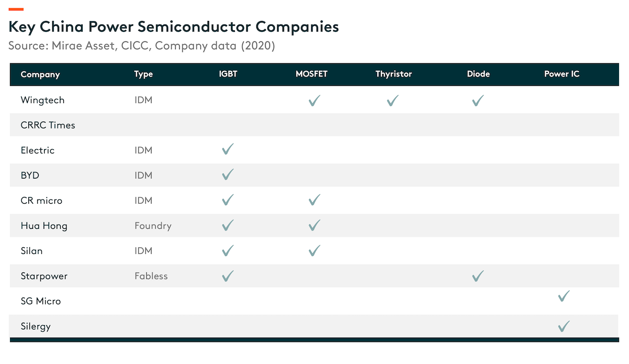Click the CRRC Times company name
This screenshot has height=364, width=629.
(x=48, y=125)
